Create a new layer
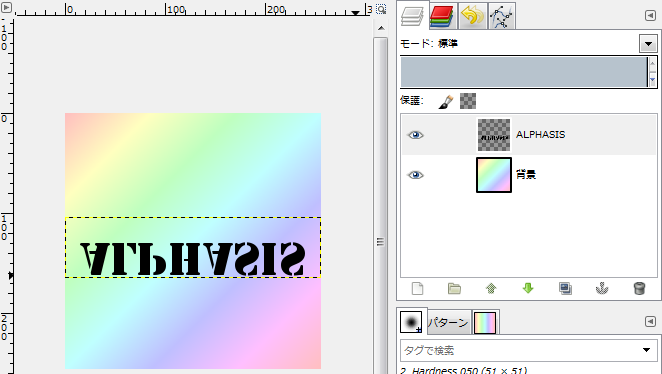Image resolution: width=662 pixels, height=374 pixels. pos(417,289)
